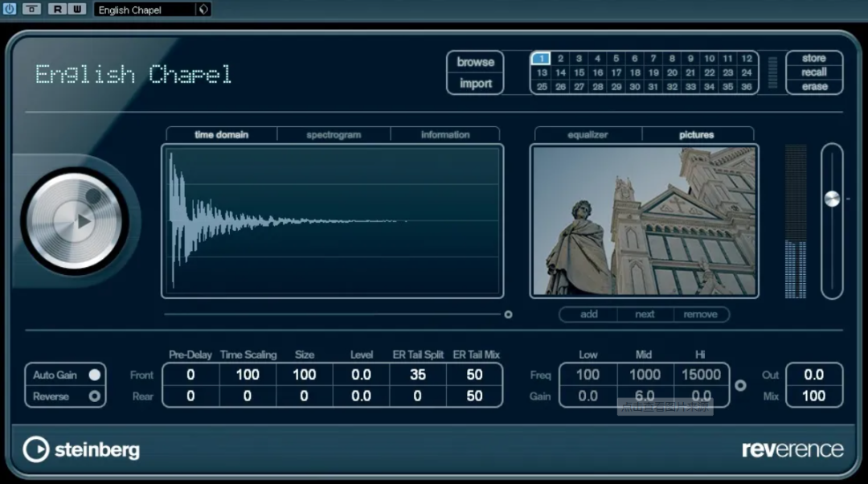This screenshot has height=484, width=868.
Task: Click output level vertical slider knob
Action: pos(832,199)
